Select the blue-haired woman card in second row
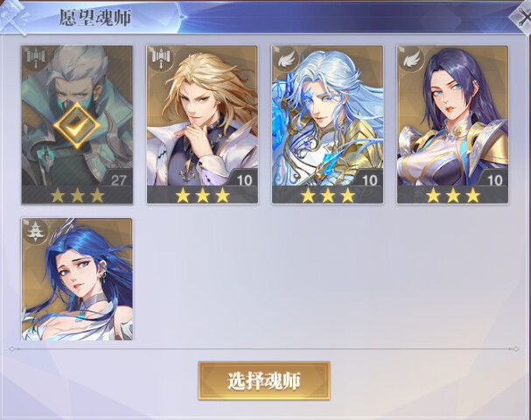 pos(77,279)
